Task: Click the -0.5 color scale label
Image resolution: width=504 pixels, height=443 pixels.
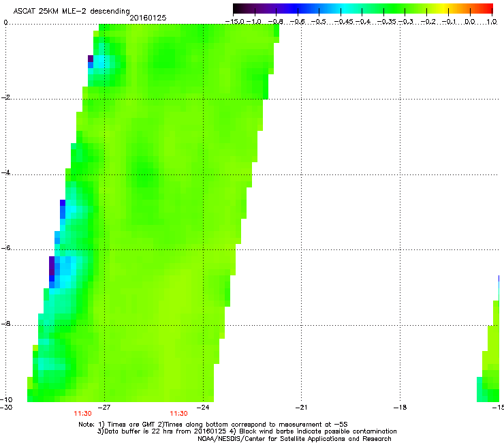Action: (x=319, y=22)
